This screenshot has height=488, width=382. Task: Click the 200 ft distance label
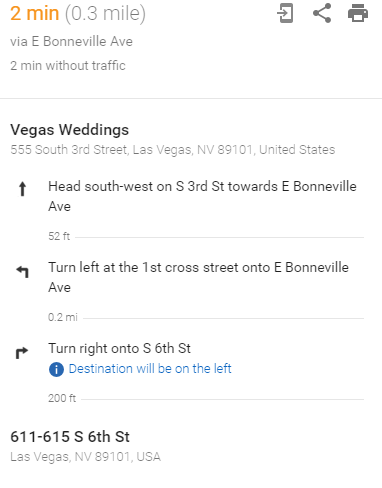click(62, 398)
